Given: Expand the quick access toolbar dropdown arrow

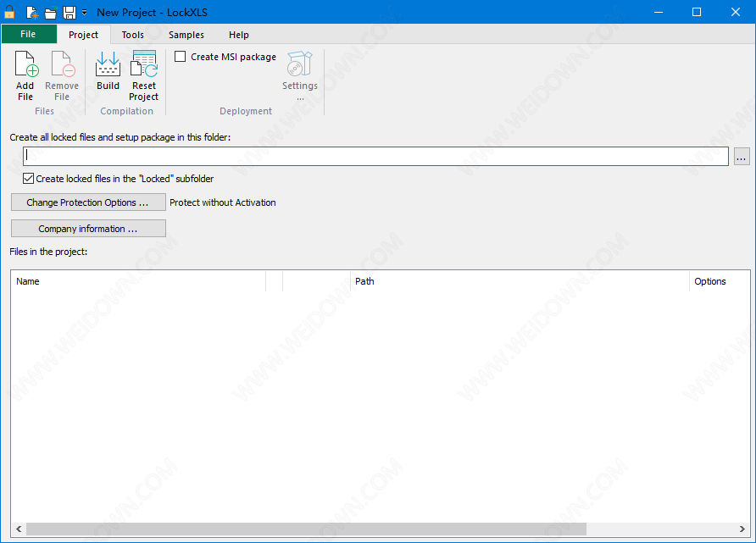Looking at the screenshot, I should click(85, 13).
